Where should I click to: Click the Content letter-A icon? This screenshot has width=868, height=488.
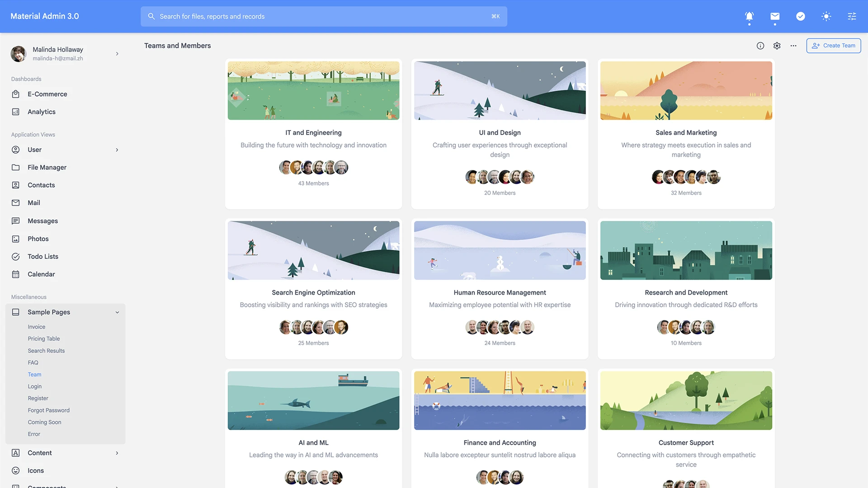(x=16, y=453)
